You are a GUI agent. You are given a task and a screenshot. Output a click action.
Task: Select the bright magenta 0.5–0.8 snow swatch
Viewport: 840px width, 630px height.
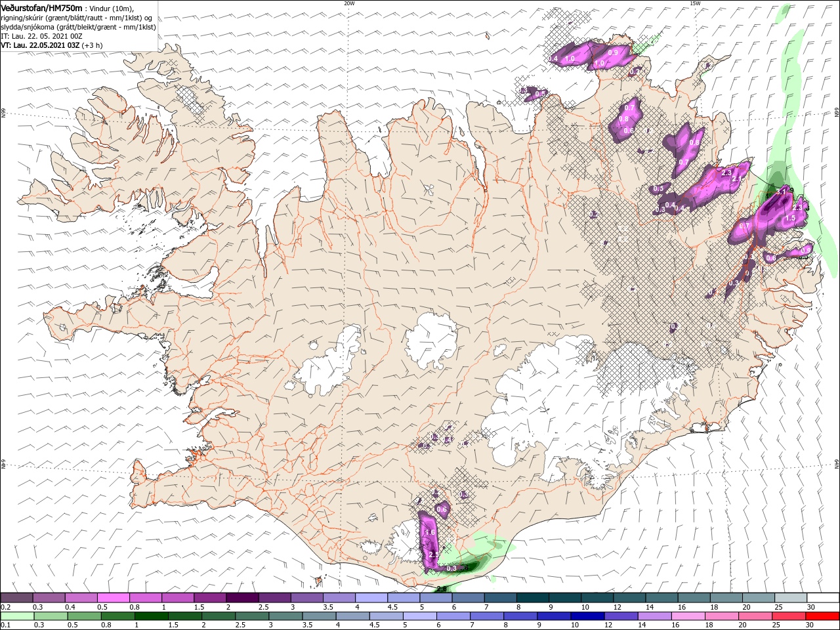(114, 598)
